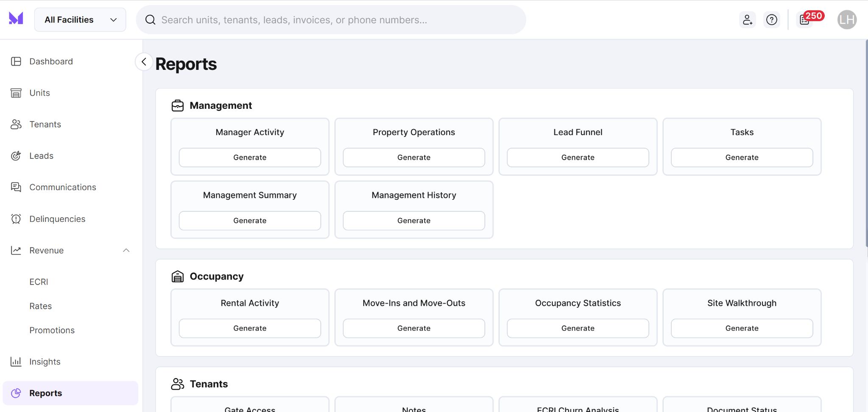Click the add user icon
Image resolution: width=868 pixels, height=412 pixels.
747,19
